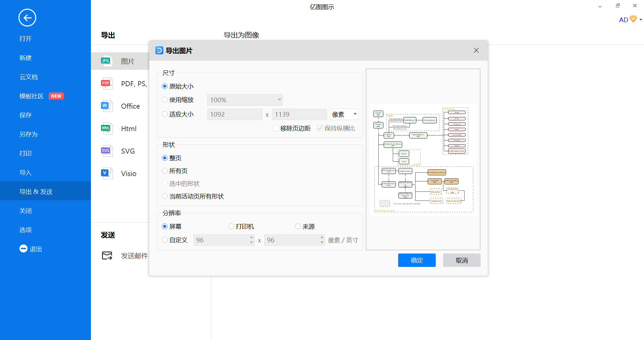Select the PDF export file icon
This screenshot has width=644, height=340.
107,83
